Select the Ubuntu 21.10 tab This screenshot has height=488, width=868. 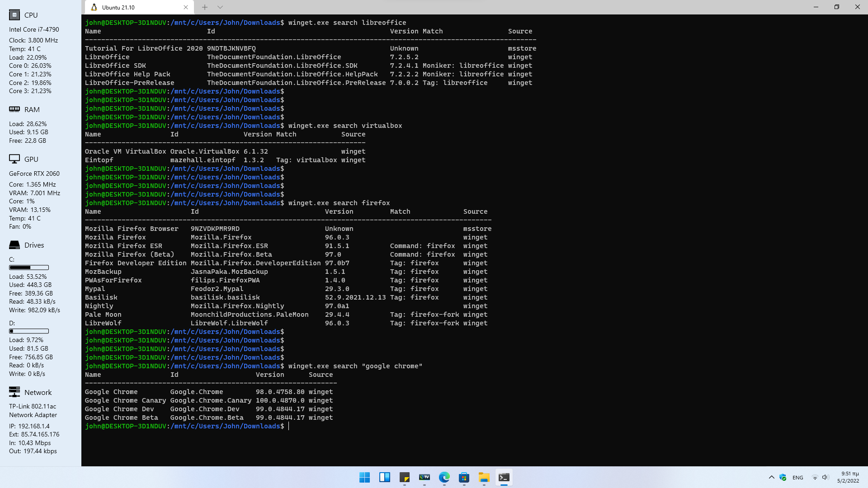pos(139,7)
